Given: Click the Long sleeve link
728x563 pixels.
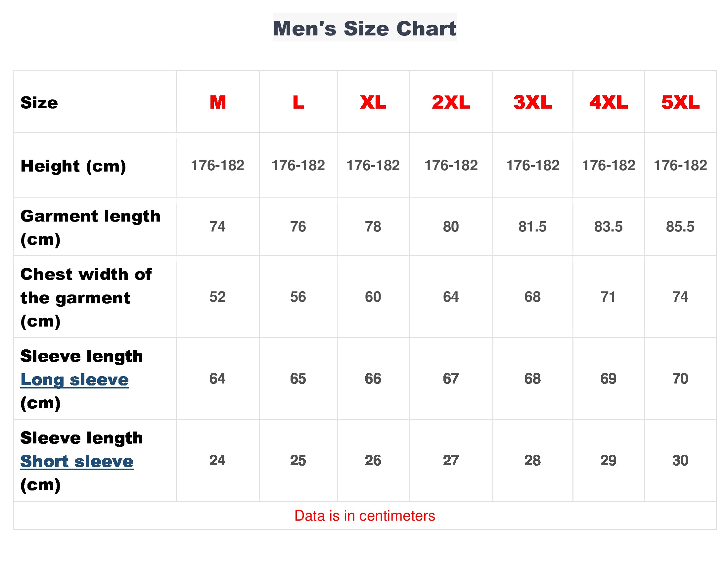Looking at the screenshot, I should tap(74, 380).
